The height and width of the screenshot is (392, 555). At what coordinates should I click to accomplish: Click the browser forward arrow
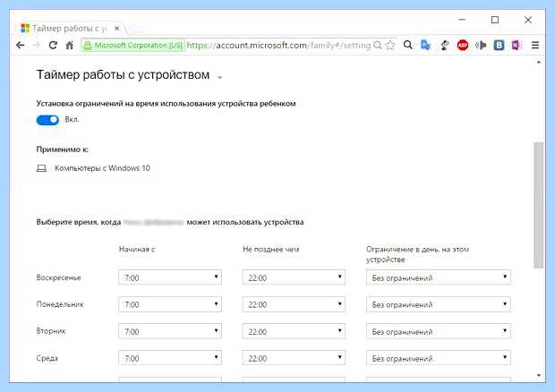[37, 46]
